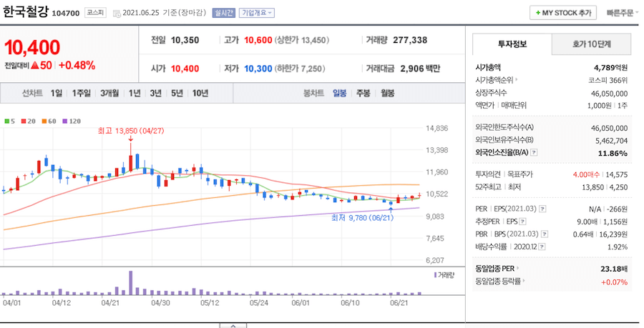Click the 동일업종 PER value 23.18배
This screenshot has height=328, width=644.
click(x=614, y=269)
